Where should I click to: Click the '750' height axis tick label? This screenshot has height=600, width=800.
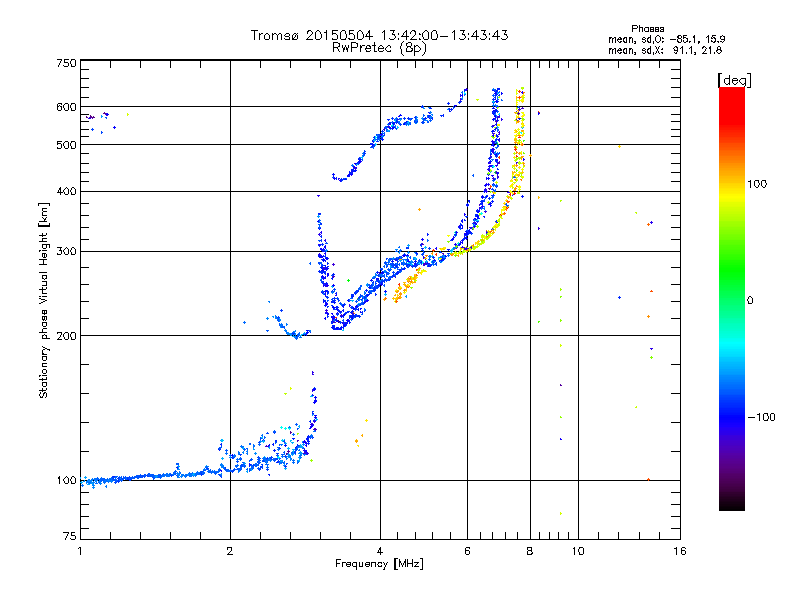66,63
